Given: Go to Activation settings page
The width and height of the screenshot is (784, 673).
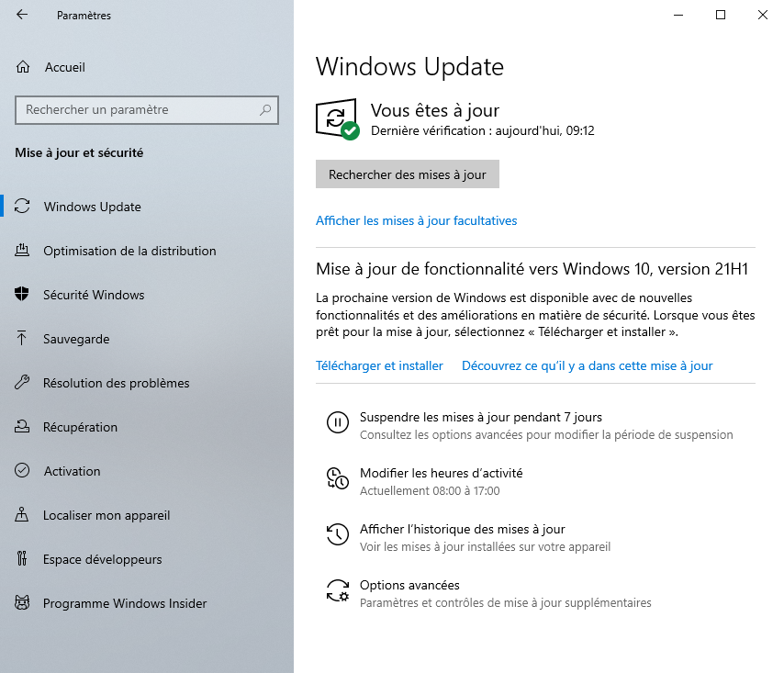Looking at the screenshot, I should tap(72, 471).
